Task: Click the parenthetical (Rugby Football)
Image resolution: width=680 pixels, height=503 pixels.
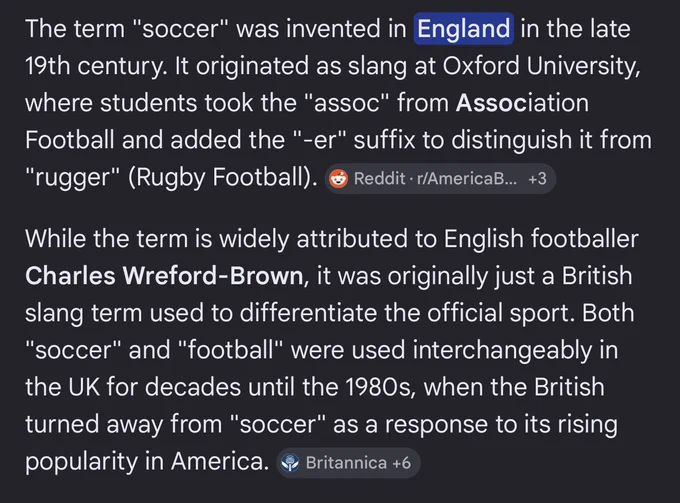Action: point(222,177)
